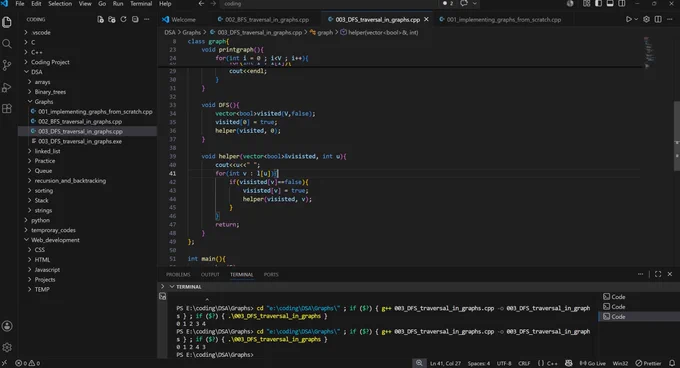Open the Search view in the activity bar

point(7,44)
